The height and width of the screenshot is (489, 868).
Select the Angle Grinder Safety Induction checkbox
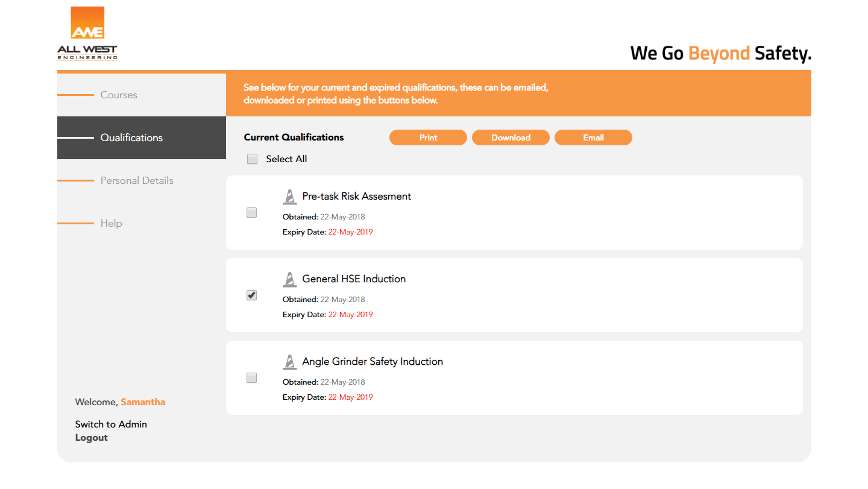(252, 378)
